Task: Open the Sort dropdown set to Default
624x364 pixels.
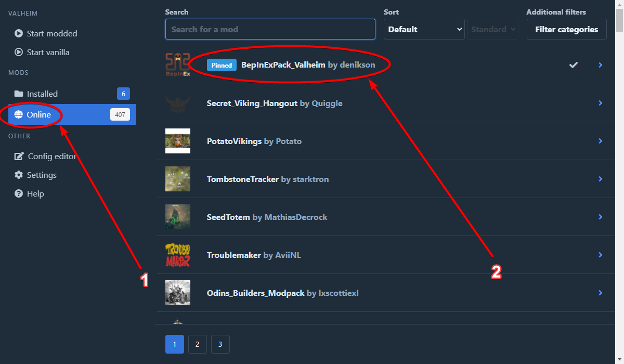Action: pos(424,29)
